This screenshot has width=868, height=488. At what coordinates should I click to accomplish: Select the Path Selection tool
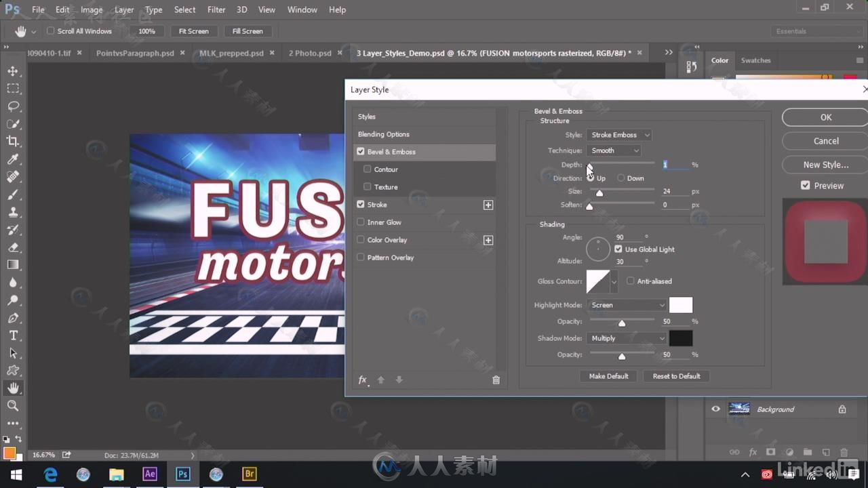tap(13, 353)
